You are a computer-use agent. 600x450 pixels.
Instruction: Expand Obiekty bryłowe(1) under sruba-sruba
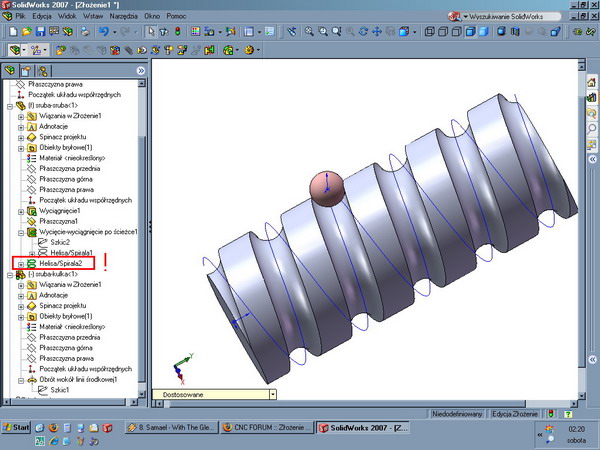pyautogui.click(x=21, y=148)
